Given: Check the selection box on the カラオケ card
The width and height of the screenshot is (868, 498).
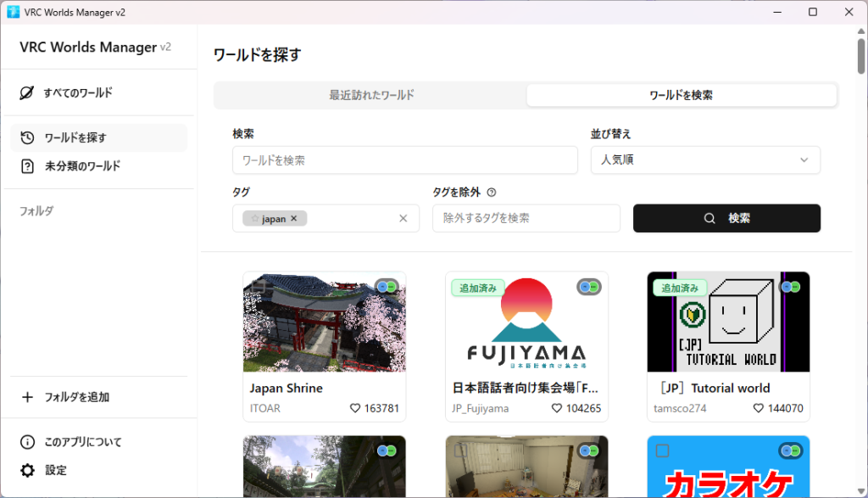Looking at the screenshot, I should pos(662,450).
